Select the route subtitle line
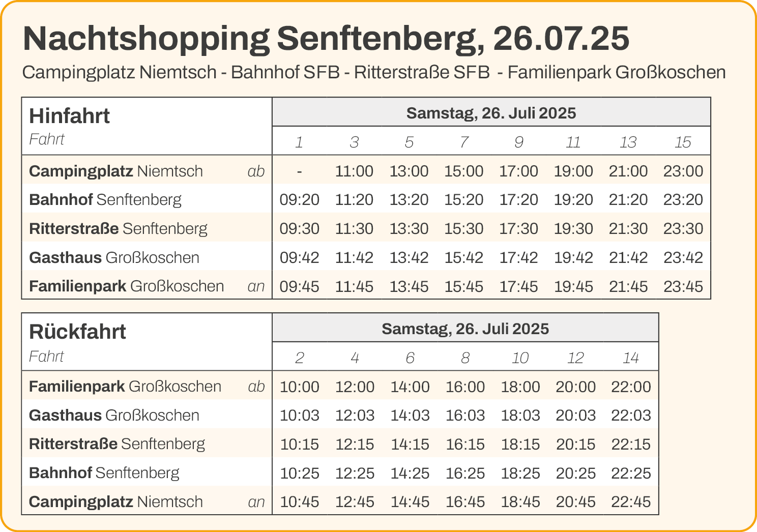757x532 pixels. tap(374, 73)
